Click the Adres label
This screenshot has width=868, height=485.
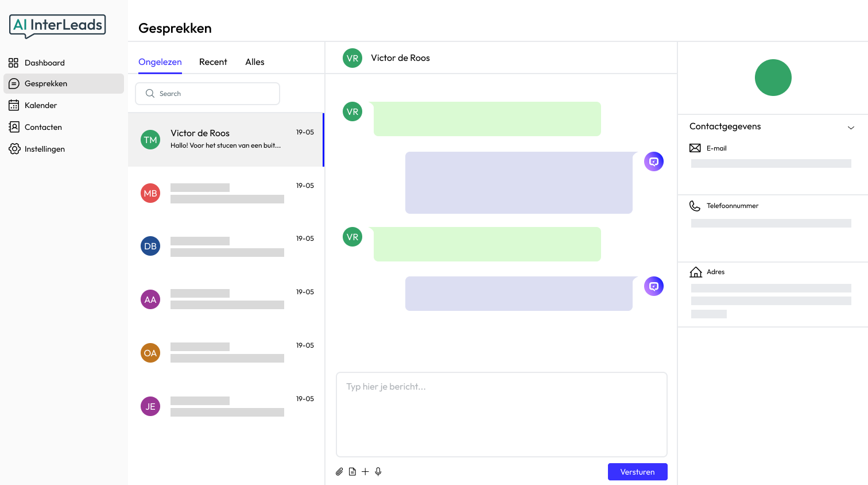pyautogui.click(x=715, y=272)
